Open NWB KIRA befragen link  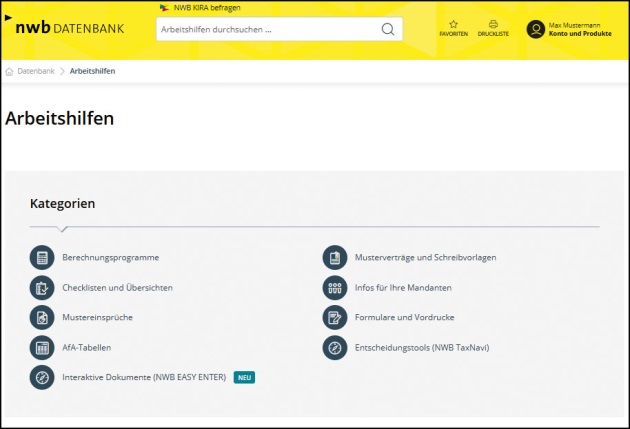[x=206, y=7]
